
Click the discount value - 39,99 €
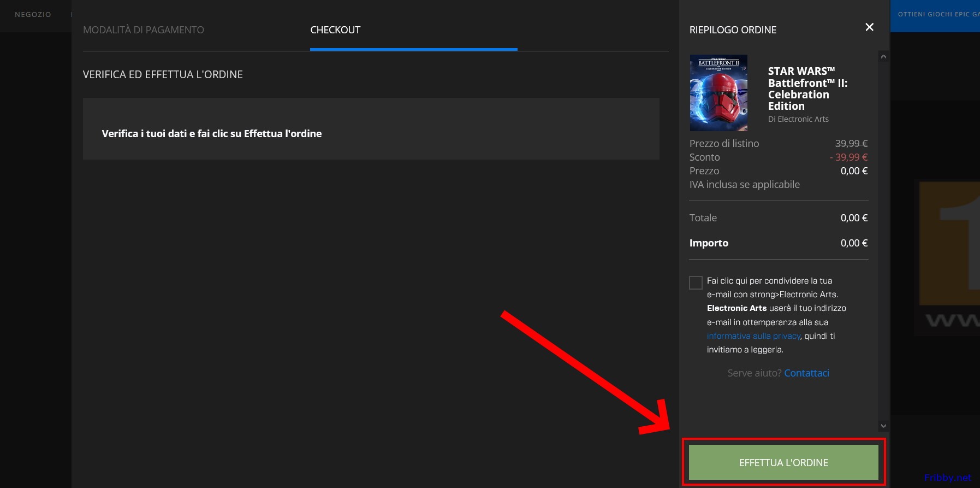pos(848,157)
